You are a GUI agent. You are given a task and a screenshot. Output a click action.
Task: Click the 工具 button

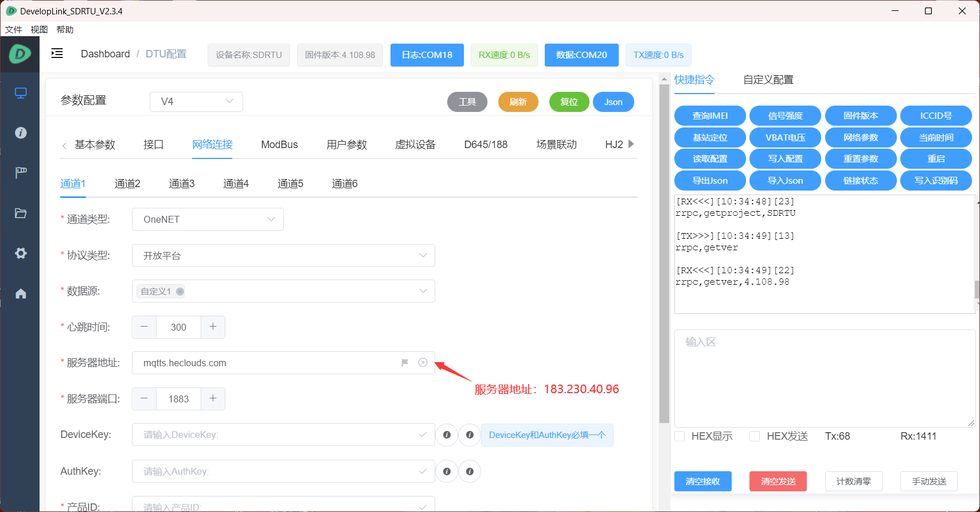click(467, 102)
